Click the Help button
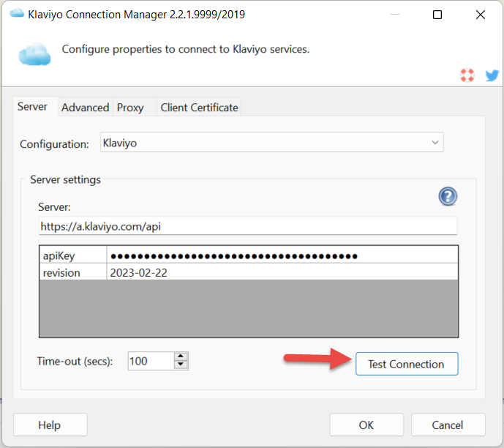 (x=50, y=425)
